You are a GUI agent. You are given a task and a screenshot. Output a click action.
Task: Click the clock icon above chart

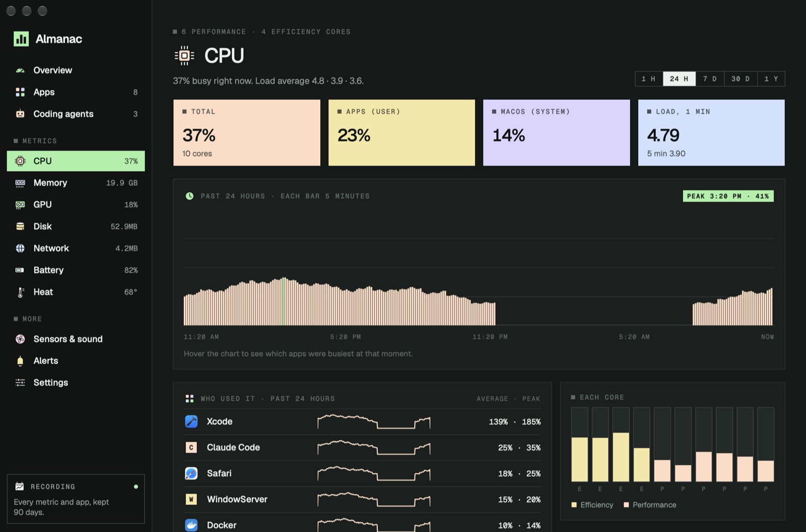(x=189, y=196)
